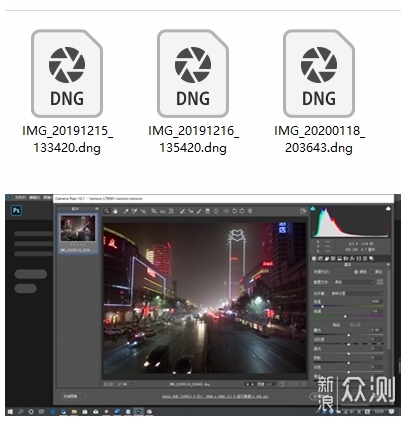Switch to the Basic panel tab

tap(314, 258)
